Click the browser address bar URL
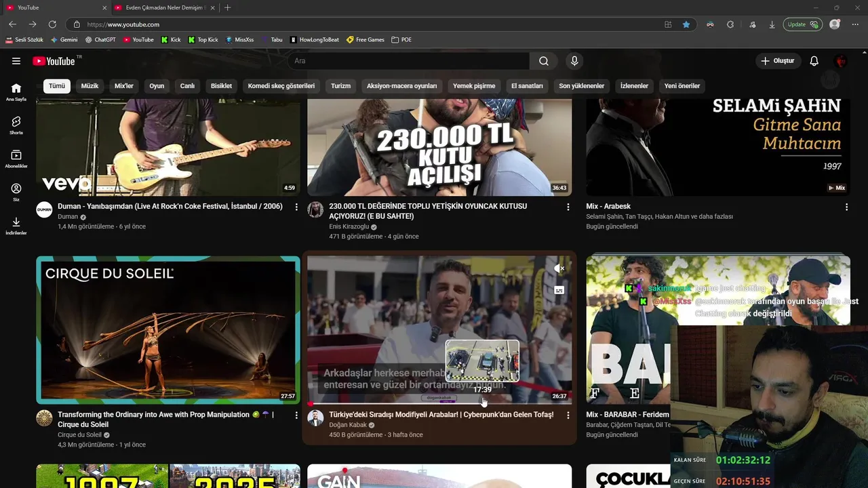 coord(123,24)
